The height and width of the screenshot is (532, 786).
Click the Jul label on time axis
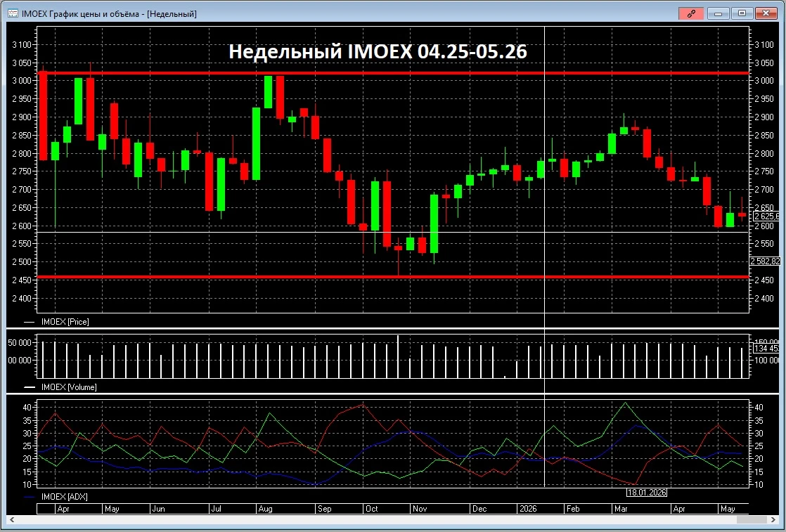coord(216,509)
